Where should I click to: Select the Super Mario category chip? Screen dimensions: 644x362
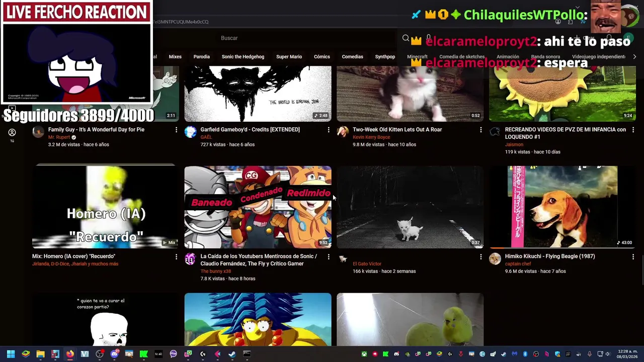click(289, 57)
